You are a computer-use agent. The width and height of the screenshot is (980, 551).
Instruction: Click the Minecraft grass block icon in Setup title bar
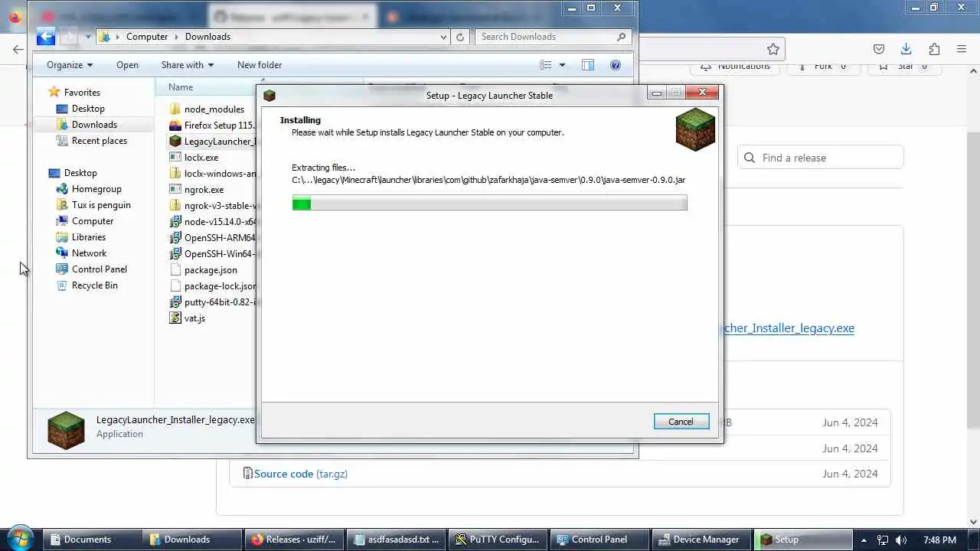coord(269,95)
